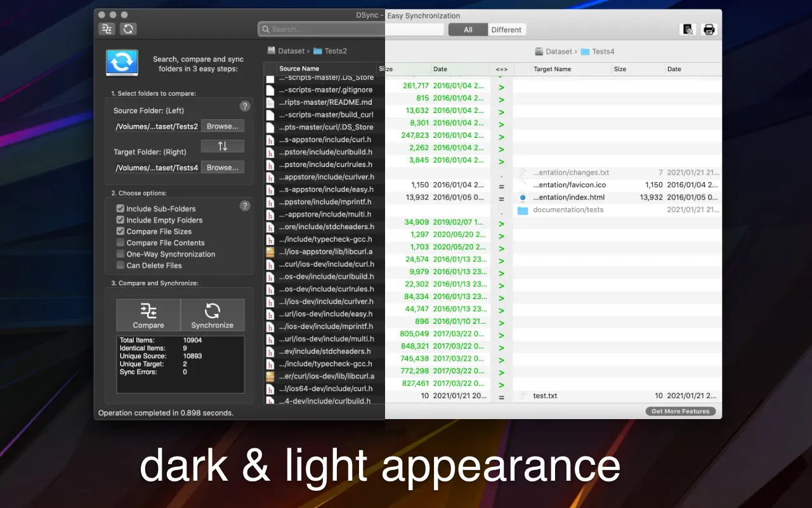Click the Tests2 folder icon in source path
812x508 pixels.
(318, 51)
